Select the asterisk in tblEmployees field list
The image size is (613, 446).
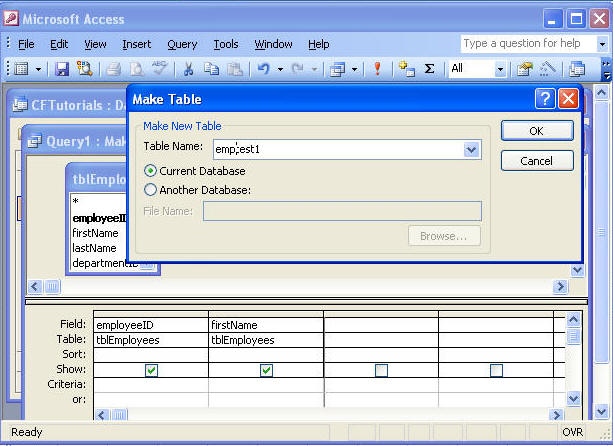point(75,202)
